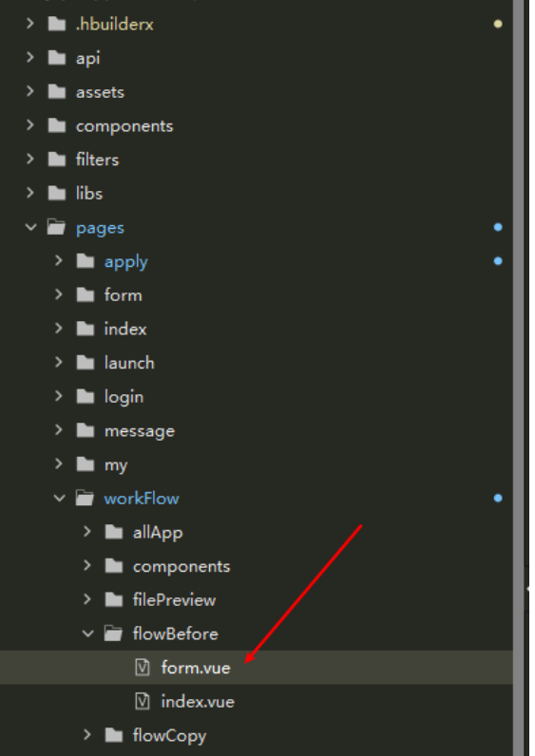535x756 pixels.
Task: Select the login folder
Action: [x=257, y=396]
